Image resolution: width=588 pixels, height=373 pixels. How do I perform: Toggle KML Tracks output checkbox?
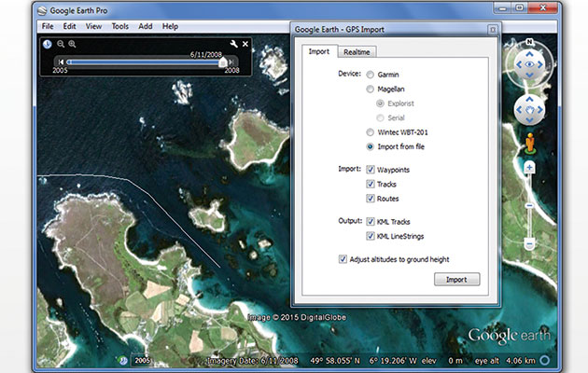(371, 221)
